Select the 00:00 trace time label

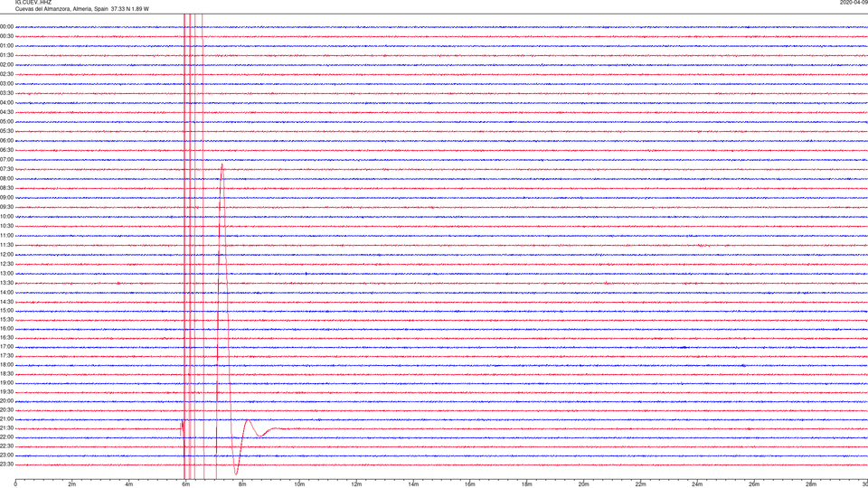coord(6,26)
